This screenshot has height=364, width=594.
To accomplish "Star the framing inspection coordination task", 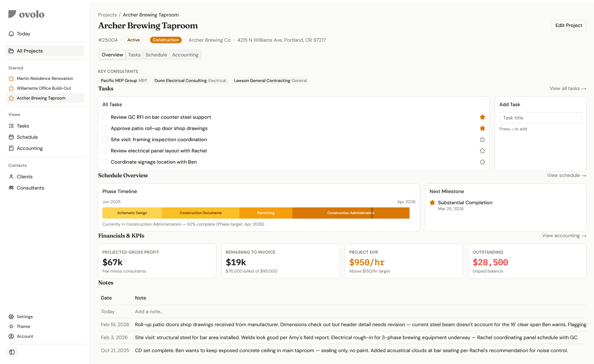I will [x=482, y=139].
